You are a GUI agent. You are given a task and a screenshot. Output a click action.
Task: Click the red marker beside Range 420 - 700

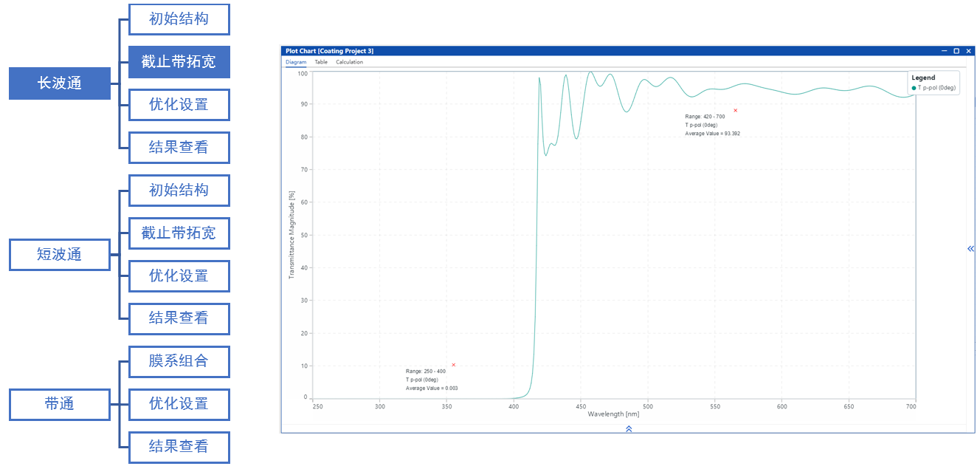click(735, 110)
